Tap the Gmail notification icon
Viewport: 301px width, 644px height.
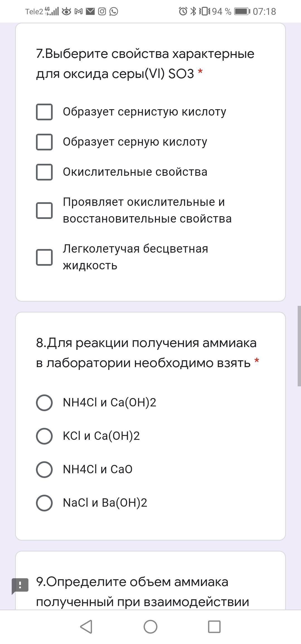(x=79, y=11)
